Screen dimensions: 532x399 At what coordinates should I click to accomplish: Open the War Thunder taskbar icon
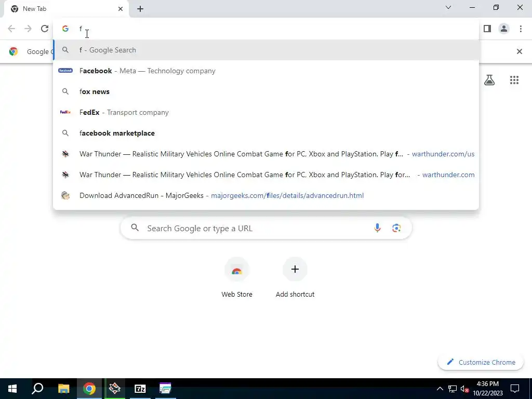[x=115, y=389]
